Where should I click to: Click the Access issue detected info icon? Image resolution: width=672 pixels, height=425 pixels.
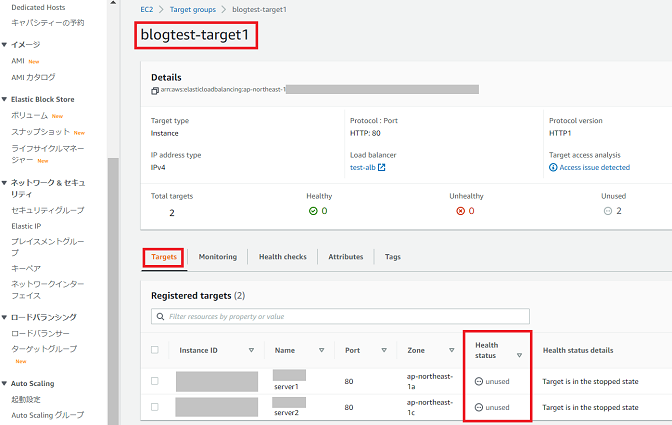(553, 167)
